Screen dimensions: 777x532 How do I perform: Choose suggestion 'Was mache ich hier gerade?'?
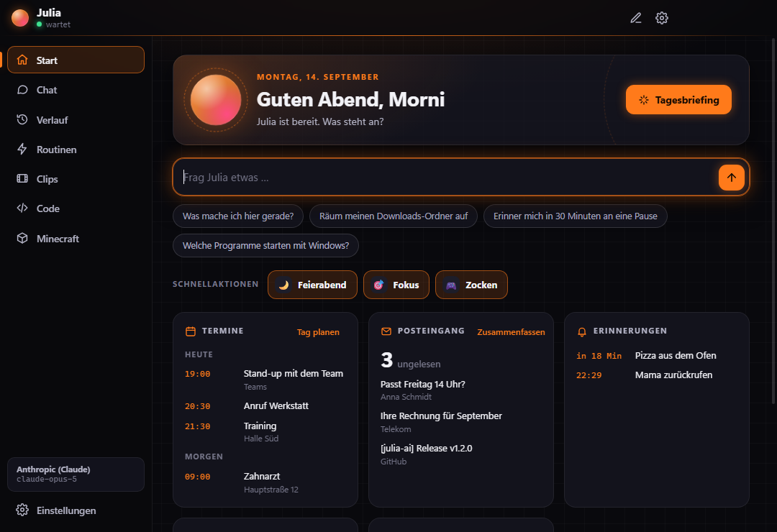(x=238, y=216)
